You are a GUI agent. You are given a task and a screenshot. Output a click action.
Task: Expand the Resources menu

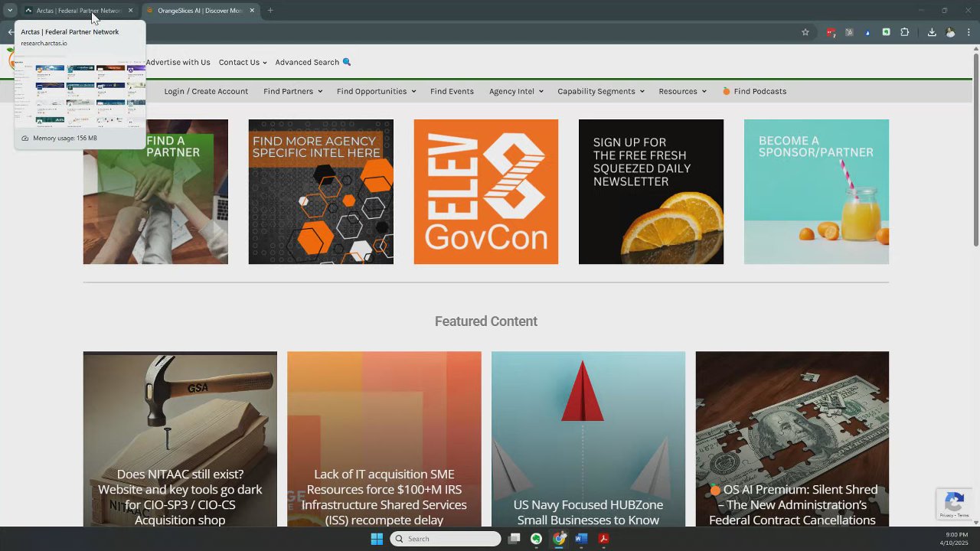pos(682,91)
